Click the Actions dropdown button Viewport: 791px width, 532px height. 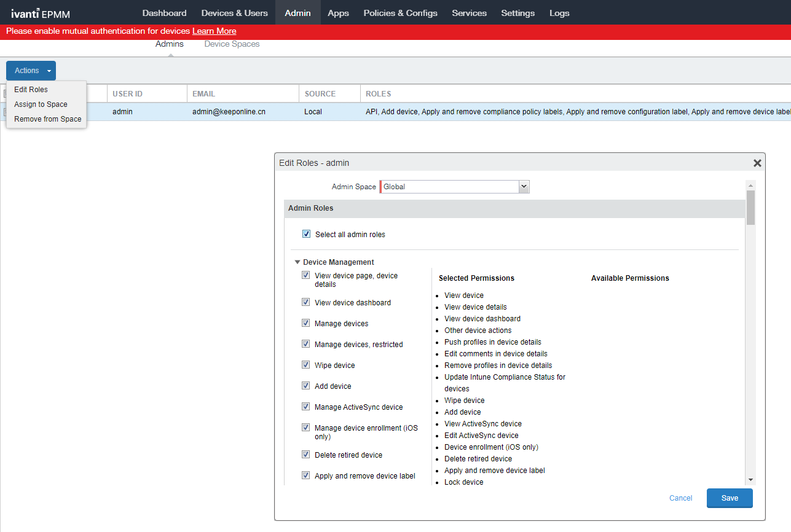[x=31, y=71]
